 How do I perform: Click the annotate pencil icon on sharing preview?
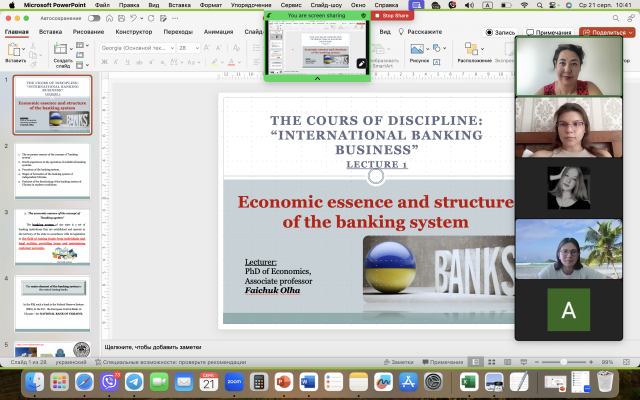(x=361, y=63)
